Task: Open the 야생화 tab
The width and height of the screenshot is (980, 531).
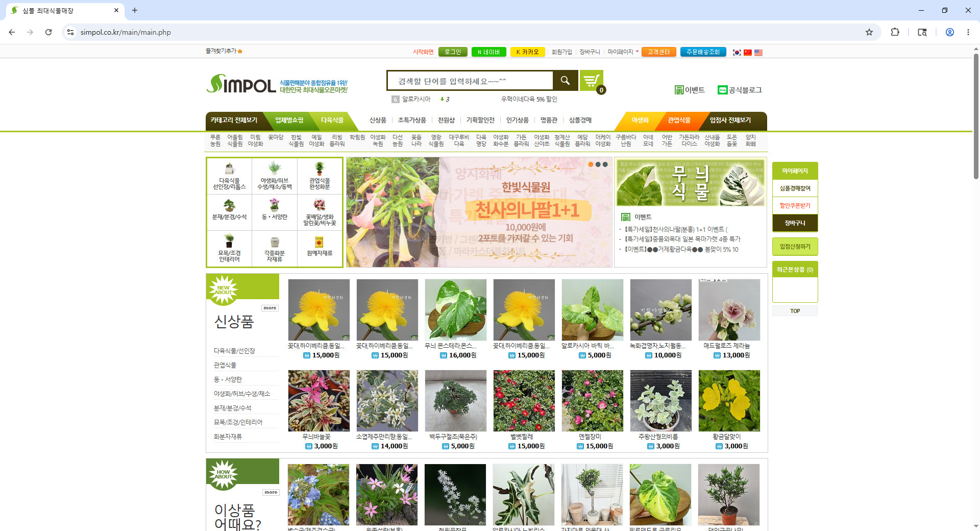Action: coord(640,120)
